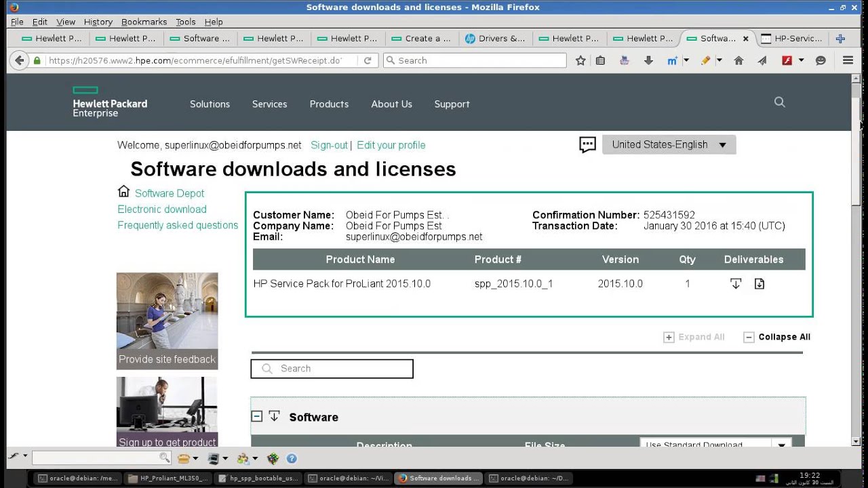Viewport: 868px width, 488px height.
Task: Click the red Flash extension icon
Action: [x=787, y=60]
